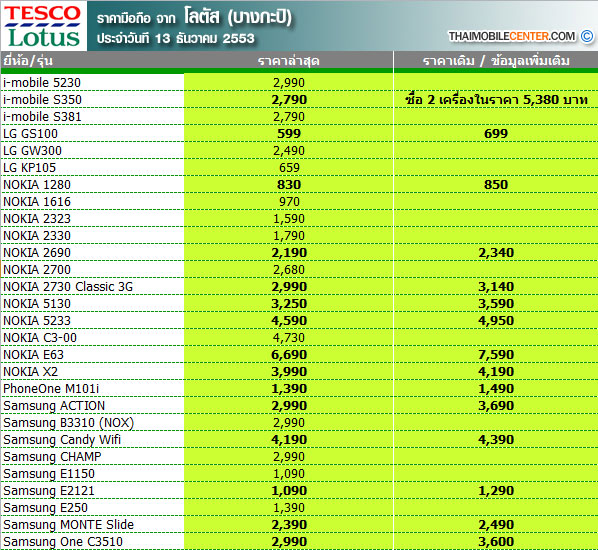Select the Samsung MONTE Slide entry
598x550 pixels.
69,525
